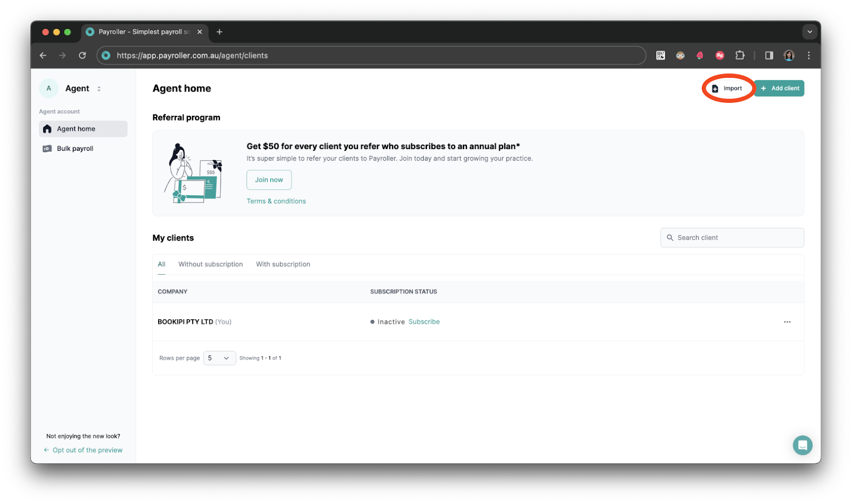Close the Payroller browser tab
This screenshot has width=852, height=504.
click(x=200, y=32)
